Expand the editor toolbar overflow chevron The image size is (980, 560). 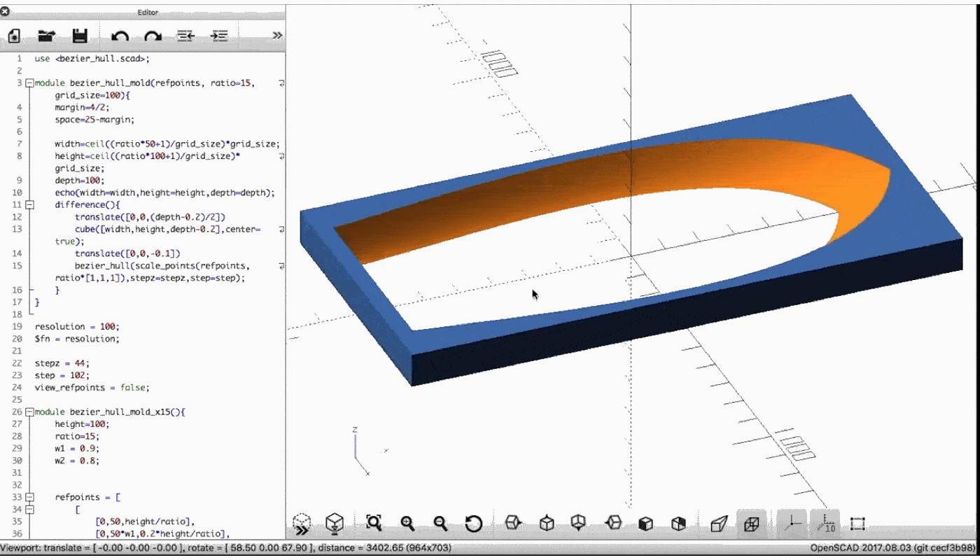pos(277,36)
